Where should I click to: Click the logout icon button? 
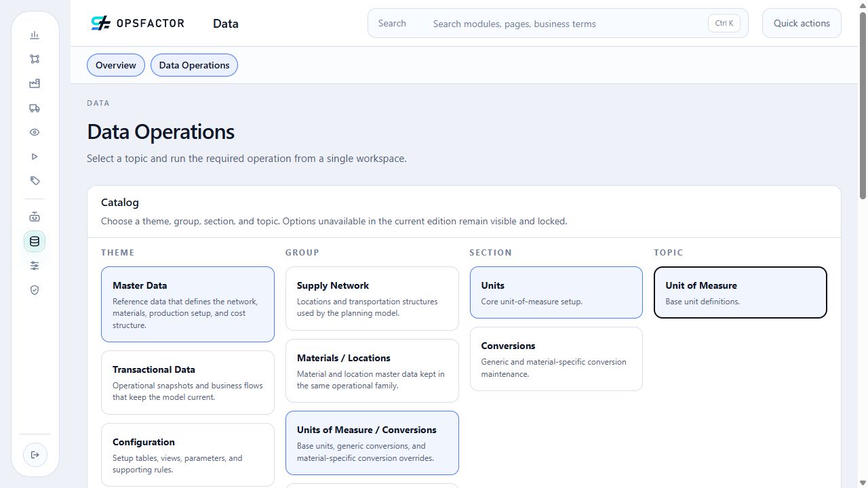[x=35, y=455]
